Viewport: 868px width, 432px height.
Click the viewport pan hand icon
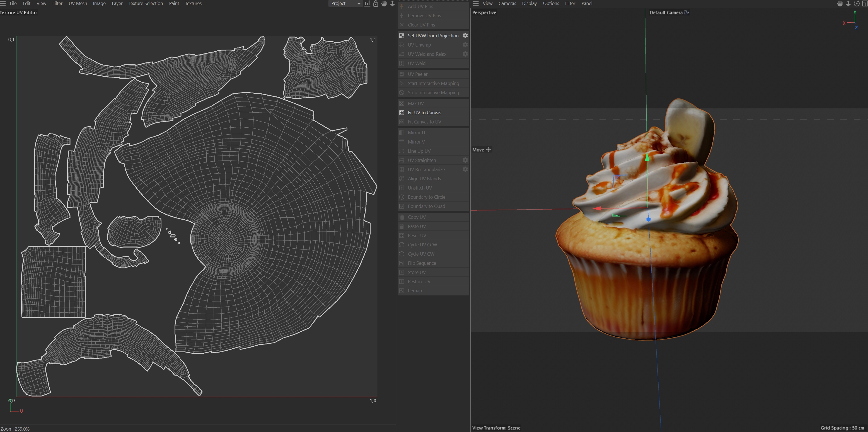pyautogui.click(x=840, y=4)
